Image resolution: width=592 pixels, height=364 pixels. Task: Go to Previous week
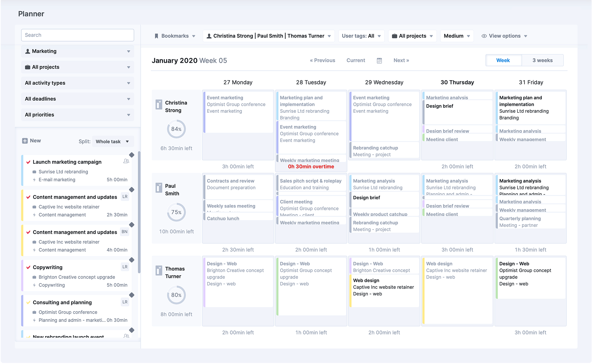click(323, 60)
